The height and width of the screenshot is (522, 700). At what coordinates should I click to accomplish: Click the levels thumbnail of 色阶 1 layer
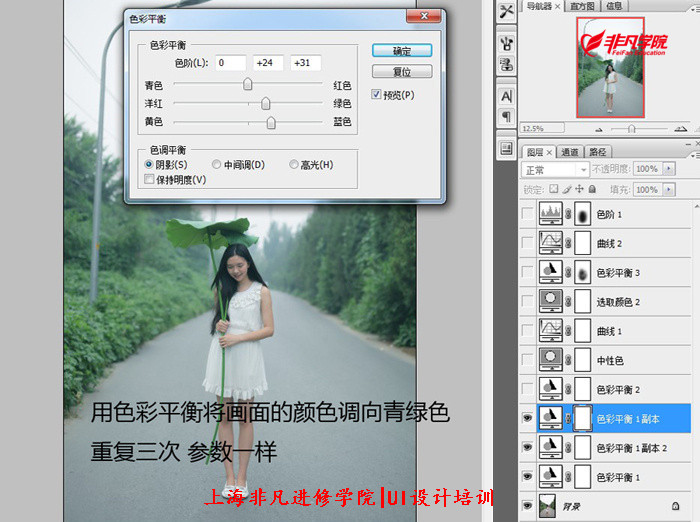tap(550, 213)
